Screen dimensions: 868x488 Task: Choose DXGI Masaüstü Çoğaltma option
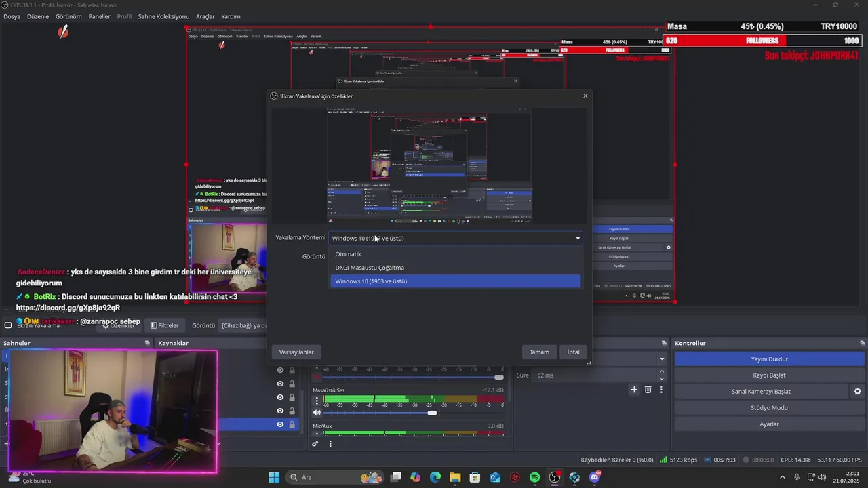[456, 268]
